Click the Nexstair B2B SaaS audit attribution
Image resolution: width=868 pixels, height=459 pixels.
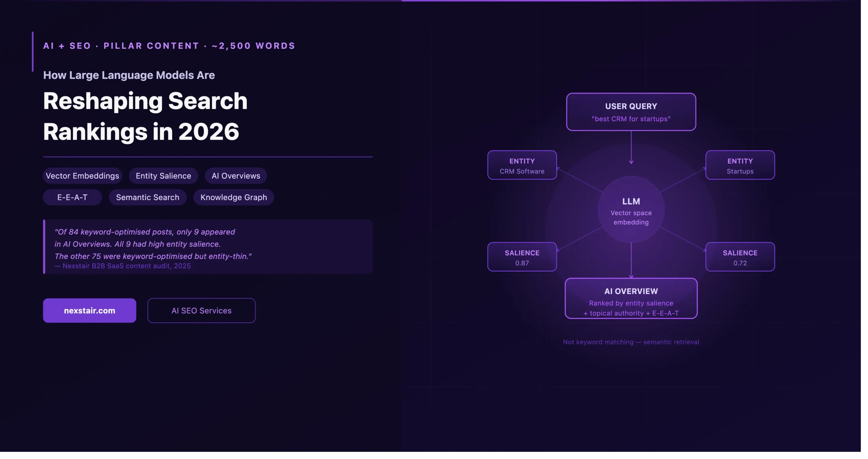coord(123,266)
